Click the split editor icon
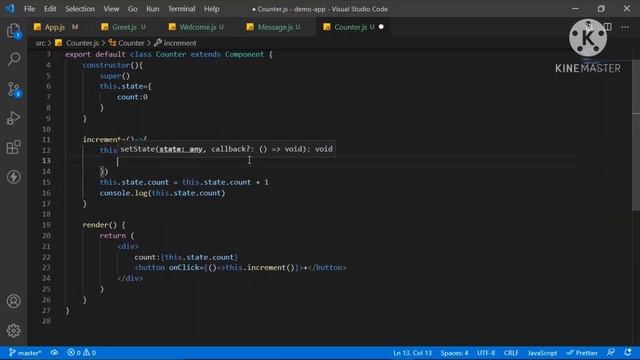 pos(608,27)
